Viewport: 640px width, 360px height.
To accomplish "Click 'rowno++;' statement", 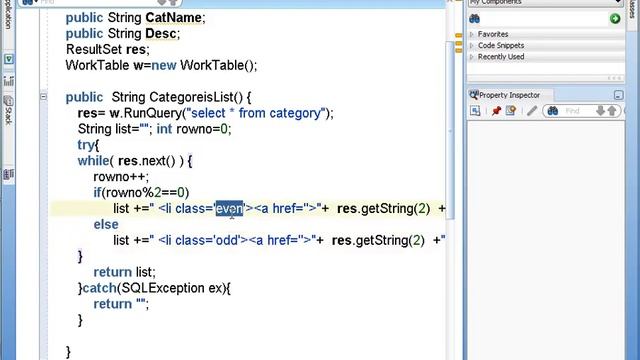I will point(121,177).
